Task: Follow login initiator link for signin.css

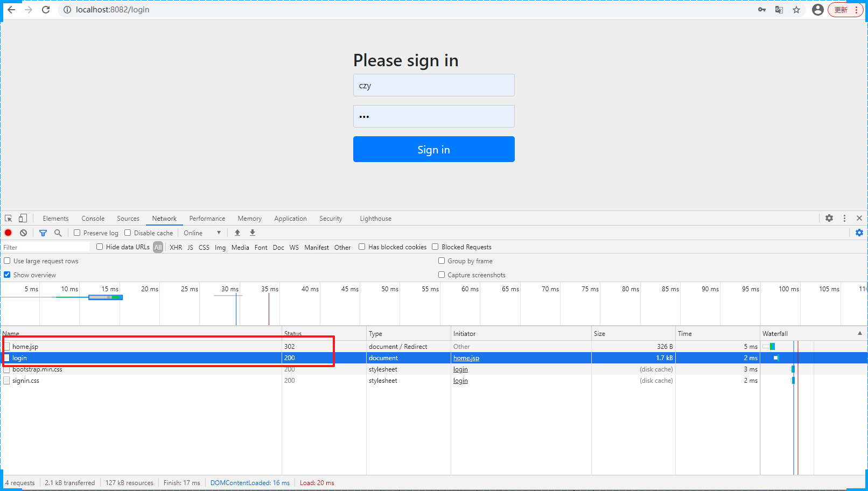Action: 460,381
